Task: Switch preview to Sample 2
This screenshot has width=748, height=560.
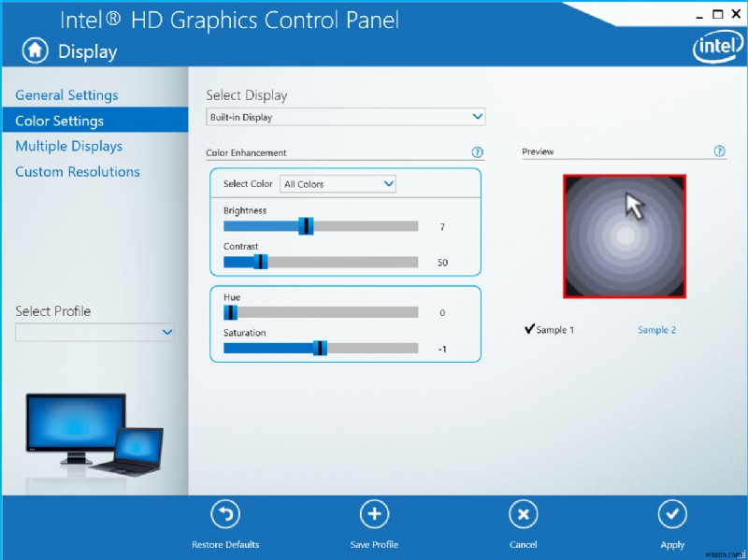Action: pyautogui.click(x=657, y=330)
